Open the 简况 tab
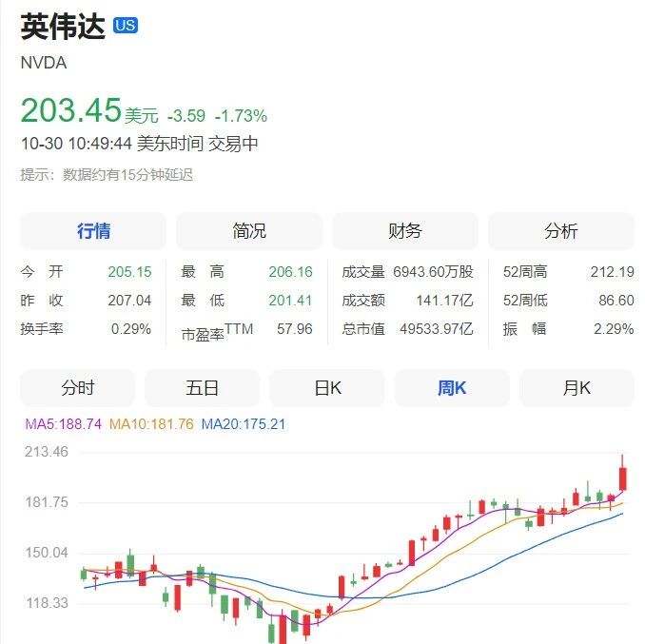The image size is (645, 644). pos(249,231)
